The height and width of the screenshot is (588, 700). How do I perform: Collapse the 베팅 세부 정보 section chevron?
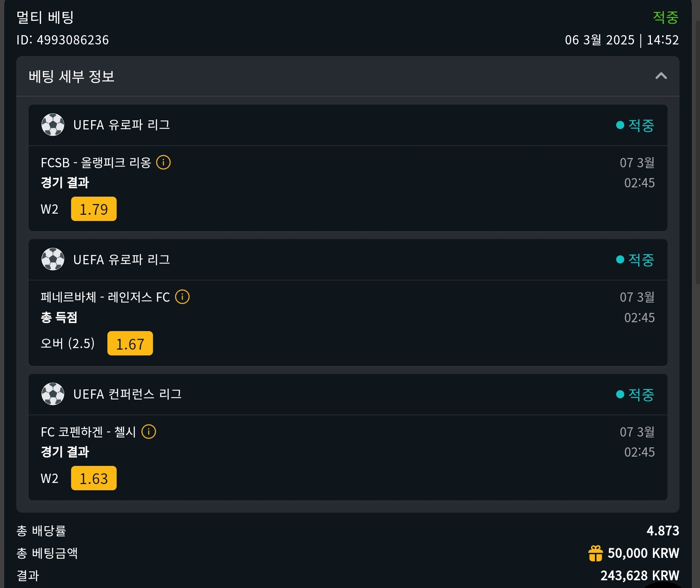[661, 76]
